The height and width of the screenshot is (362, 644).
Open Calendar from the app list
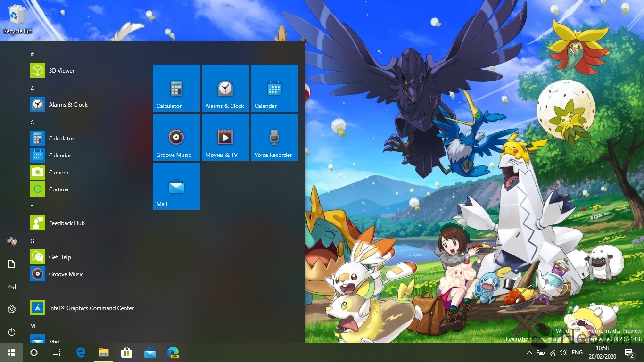pos(85,156)
